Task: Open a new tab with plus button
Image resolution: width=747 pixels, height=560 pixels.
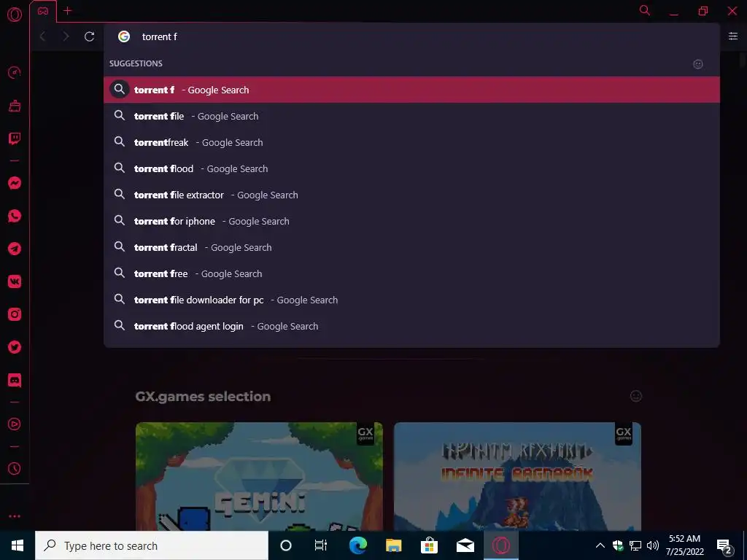Action: 68,10
